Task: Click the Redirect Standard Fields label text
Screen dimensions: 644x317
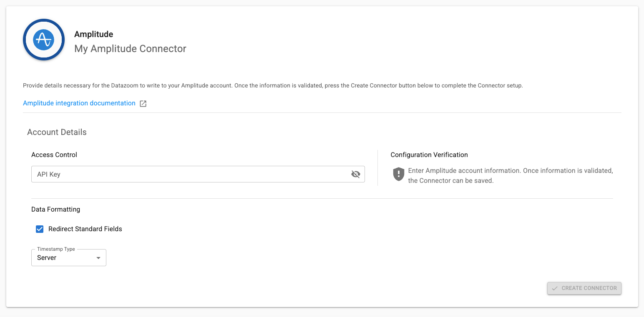Action: (85, 229)
